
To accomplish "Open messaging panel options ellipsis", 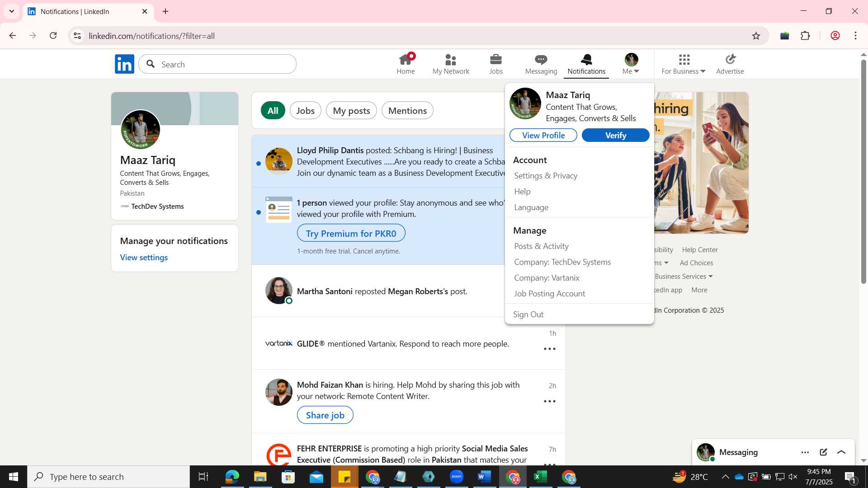I will coord(805,452).
